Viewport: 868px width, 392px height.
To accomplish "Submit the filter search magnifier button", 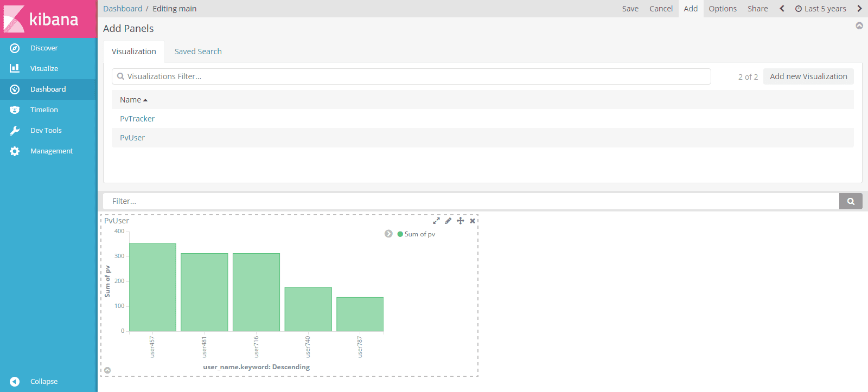I will click(851, 201).
